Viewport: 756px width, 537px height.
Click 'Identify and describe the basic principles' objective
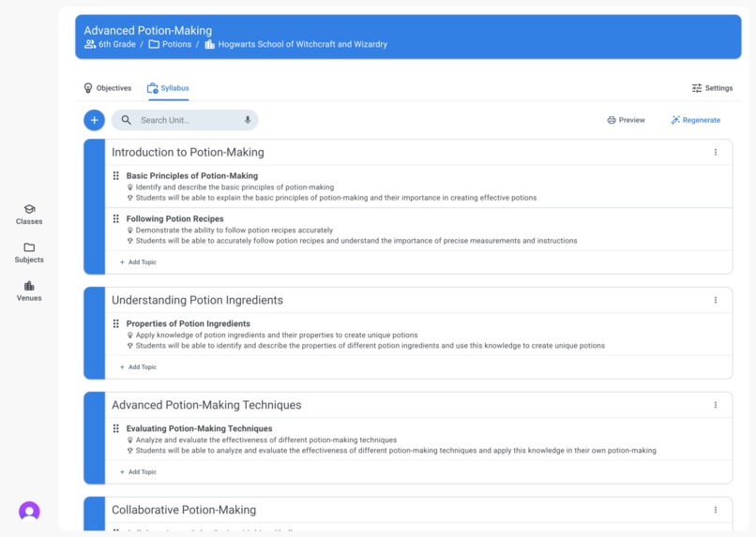pos(234,186)
